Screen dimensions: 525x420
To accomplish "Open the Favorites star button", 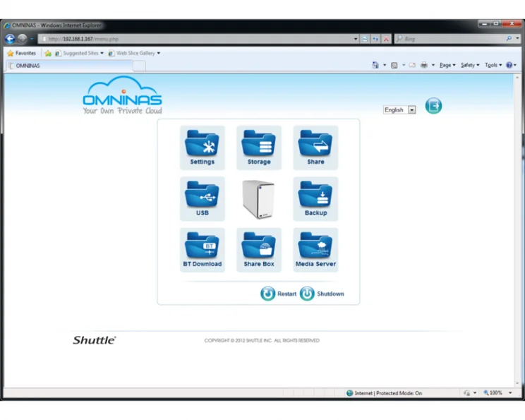I will pos(22,53).
